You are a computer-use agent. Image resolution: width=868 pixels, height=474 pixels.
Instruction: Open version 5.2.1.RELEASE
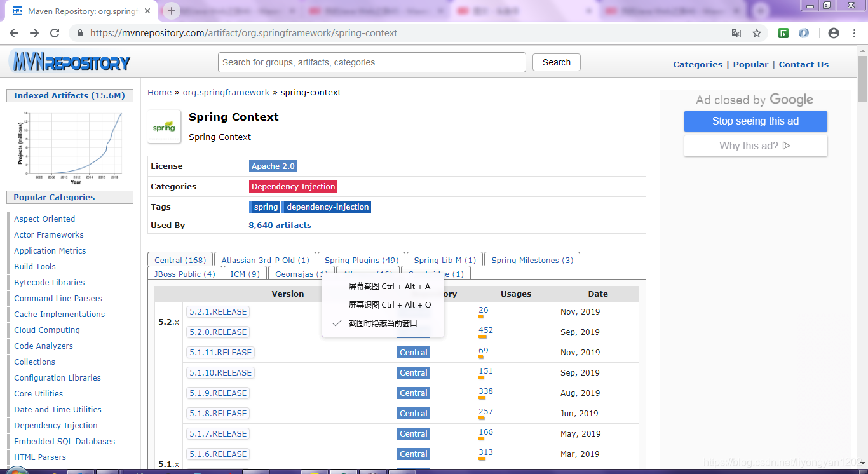[218, 311]
